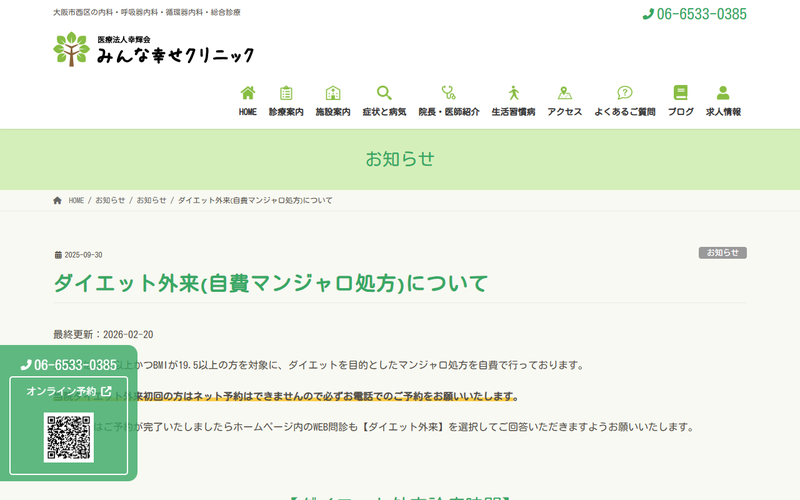Screen dimensions: 800x500
Task: Click the clinic tree logo image
Action: (71, 49)
